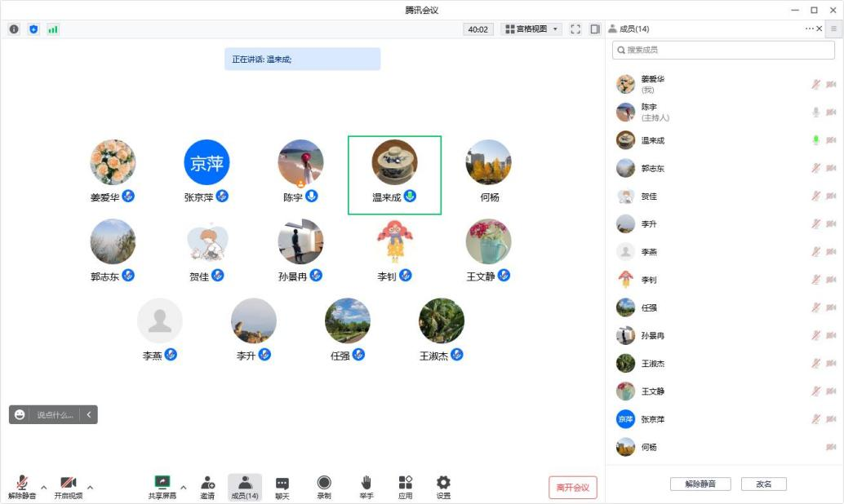
Task: Click the red 离开会议 button
Action: 573,488
